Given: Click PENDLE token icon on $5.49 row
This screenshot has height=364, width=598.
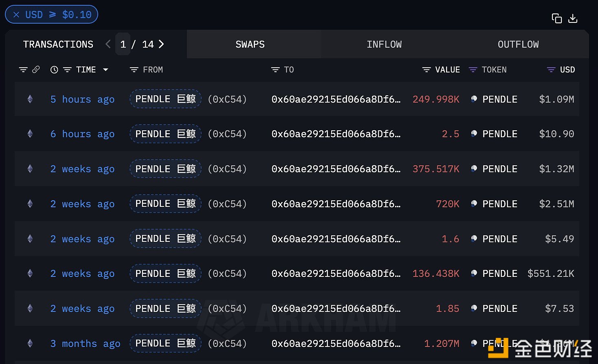Looking at the screenshot, I should point(474,238).
